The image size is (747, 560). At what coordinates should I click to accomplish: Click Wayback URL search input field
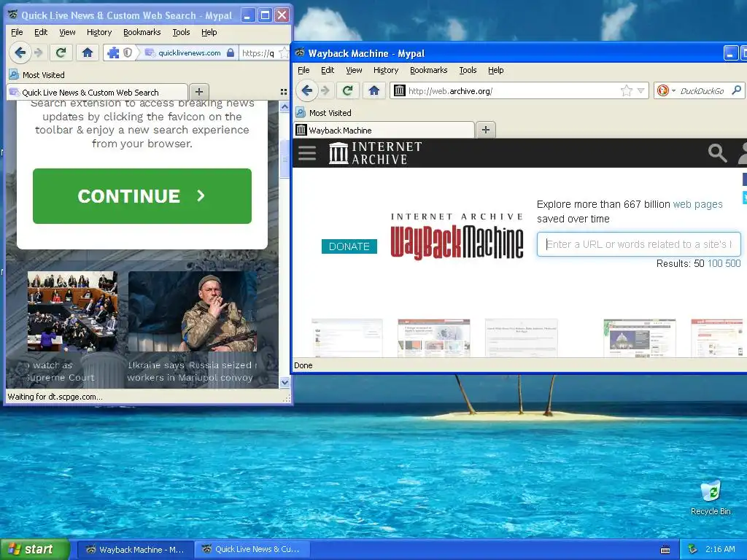(x=639, y=244)
